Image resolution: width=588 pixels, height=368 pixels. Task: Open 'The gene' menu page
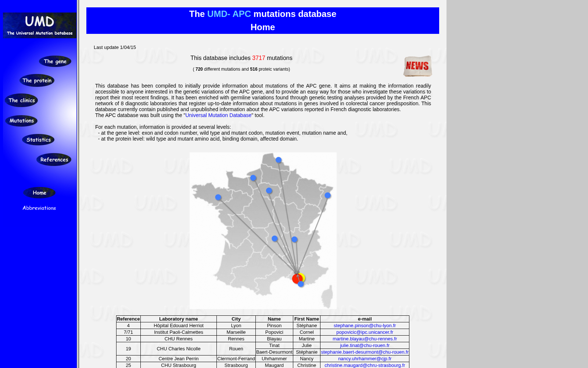[55, 61]
